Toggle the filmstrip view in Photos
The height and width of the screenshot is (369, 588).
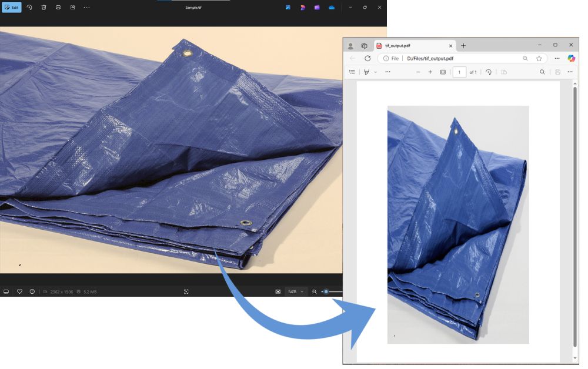[x=6, y=291]
